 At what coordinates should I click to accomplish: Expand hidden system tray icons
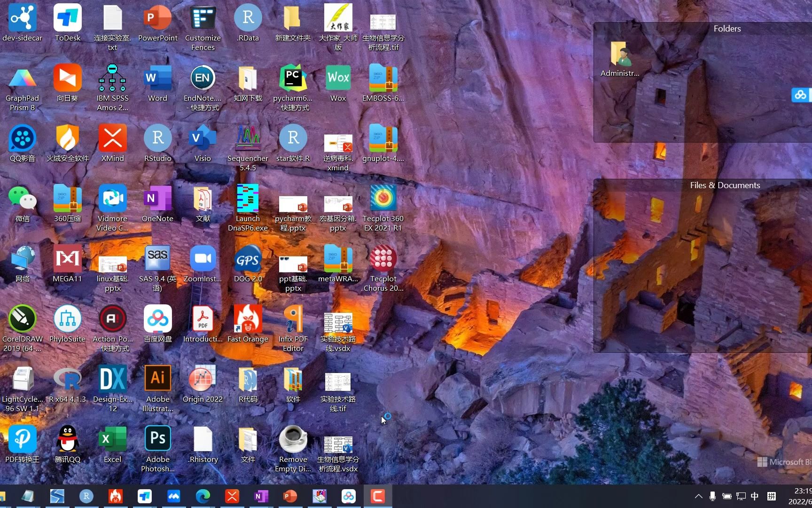(x=699, y=496)
